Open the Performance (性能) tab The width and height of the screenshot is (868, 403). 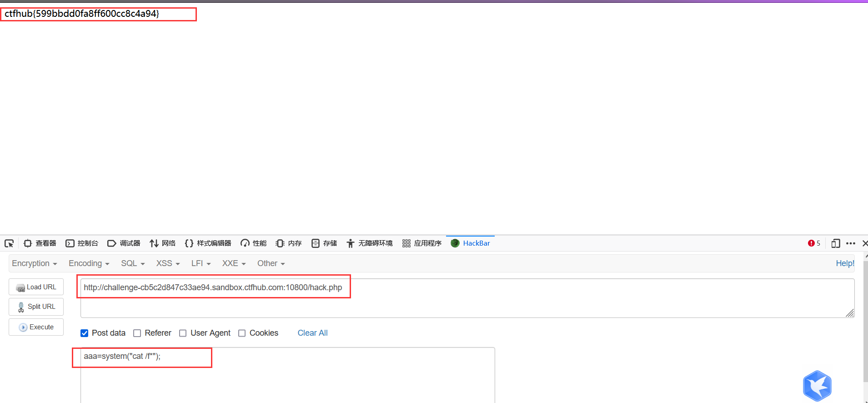tap(254, 243)
